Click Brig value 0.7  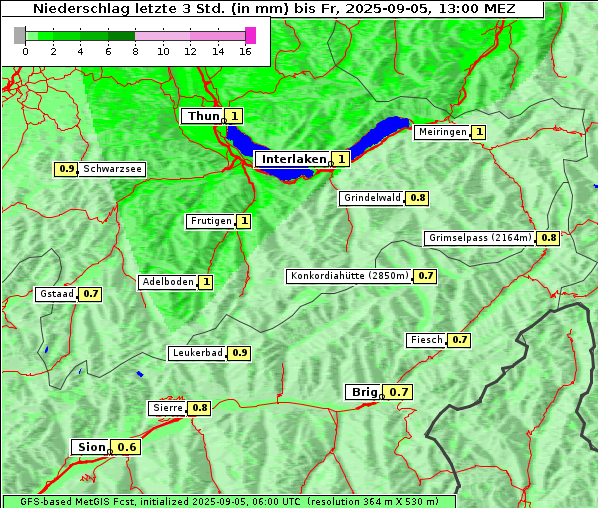click(397, 392)
